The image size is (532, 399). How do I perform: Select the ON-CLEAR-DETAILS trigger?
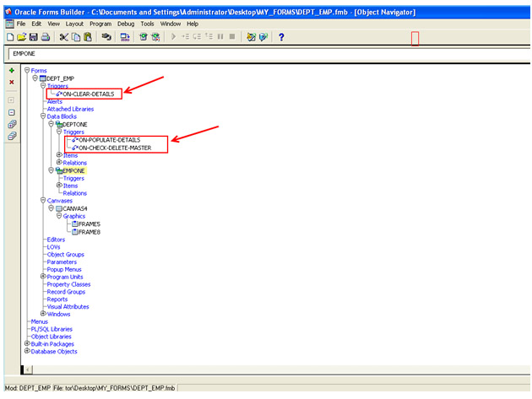click(90, 94)
